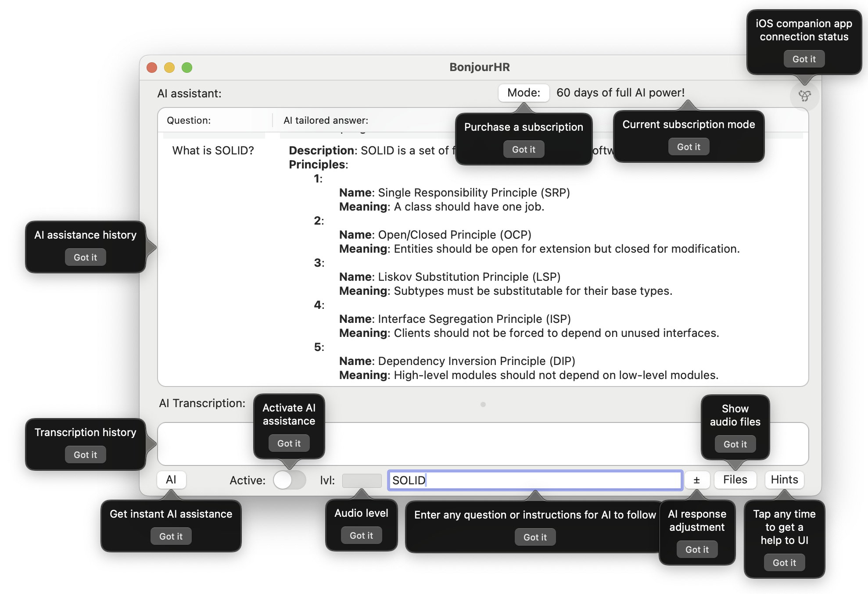Show audio files via the Files button
This screenshot has width=868, height=594.
(735, 479)
